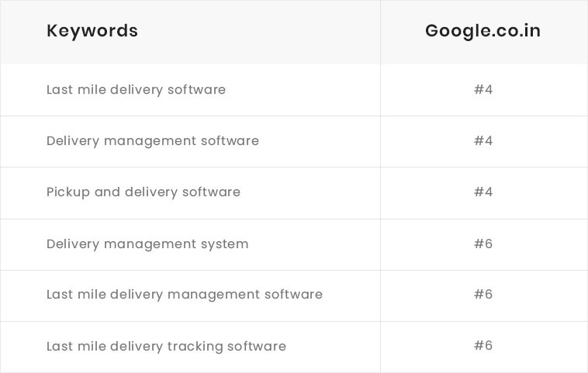The image size is (588, 373).
Task: Click the Google.co.in column header
Action: point(483,31)
